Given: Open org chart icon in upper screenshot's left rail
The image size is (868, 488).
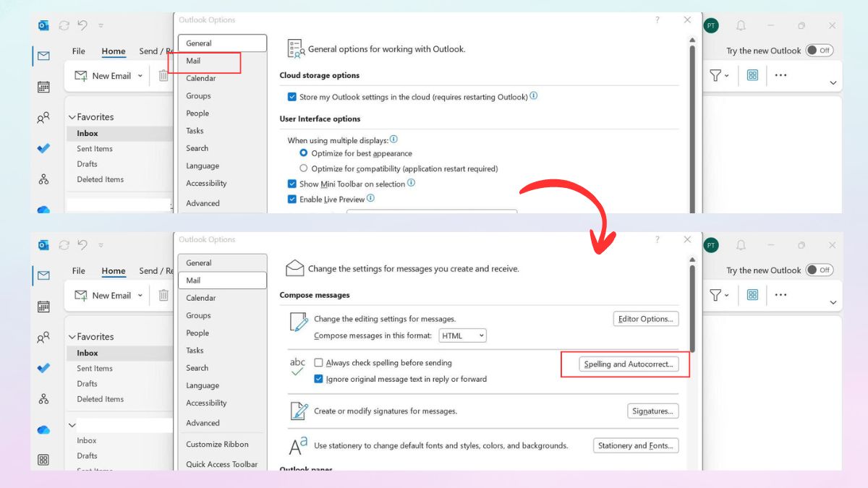Looking at the screenshot, I should (x=43, y=179).
